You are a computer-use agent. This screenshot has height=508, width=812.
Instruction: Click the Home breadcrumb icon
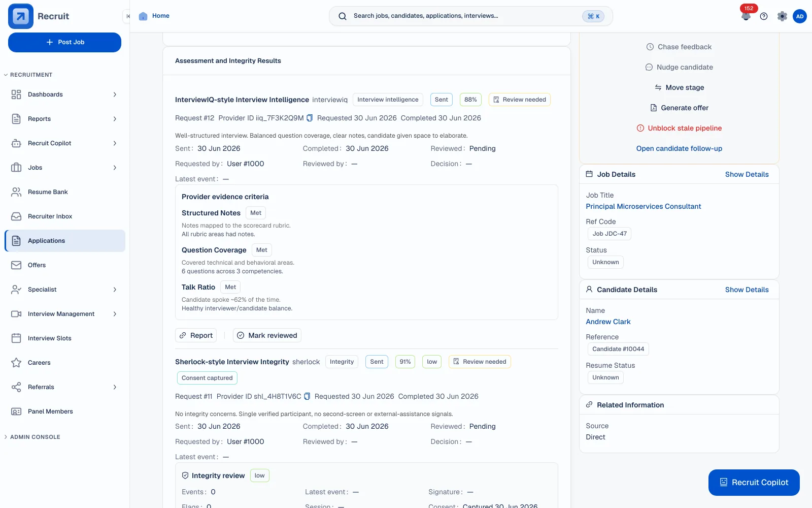[x=143, y=16]
